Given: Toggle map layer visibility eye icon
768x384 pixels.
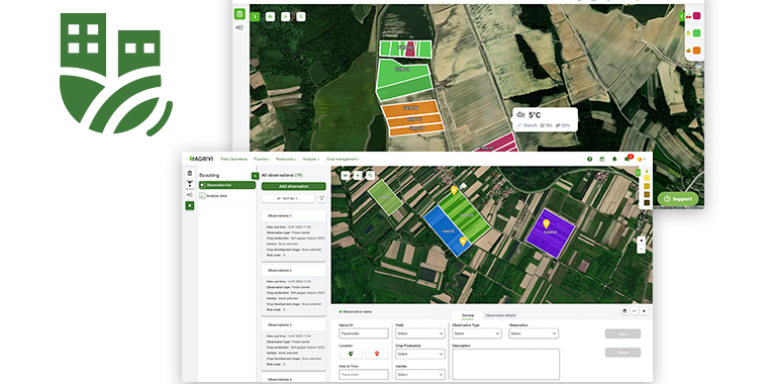Looking at the screenshot, I should click(346, 175).
